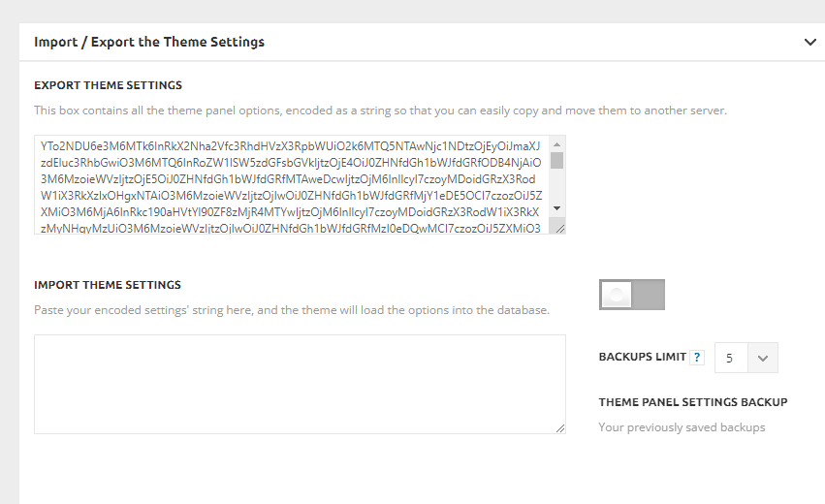Screen dimensions: 825x504
Task: Toggle the gray switch beside Import Theme Settings
Action: pyautogui.click(x=632, y=295)
